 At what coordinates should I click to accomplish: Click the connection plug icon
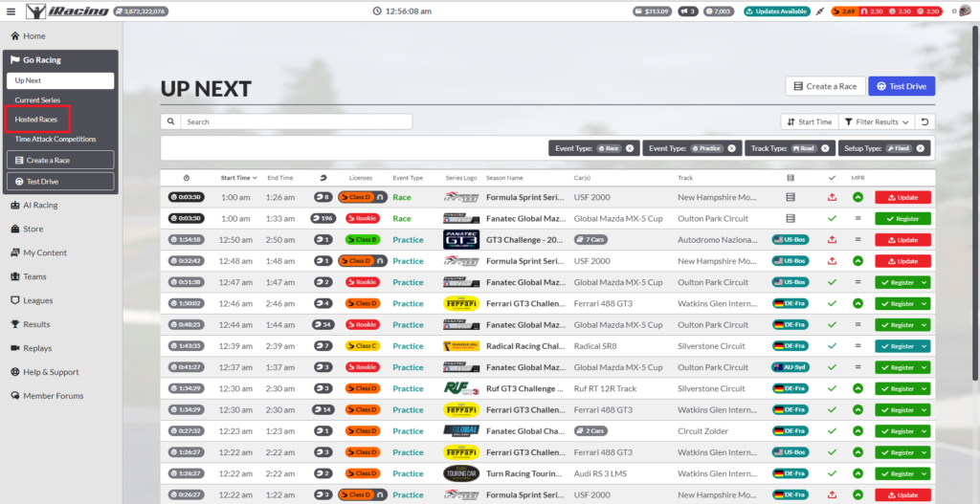click(x=820, y=11)
